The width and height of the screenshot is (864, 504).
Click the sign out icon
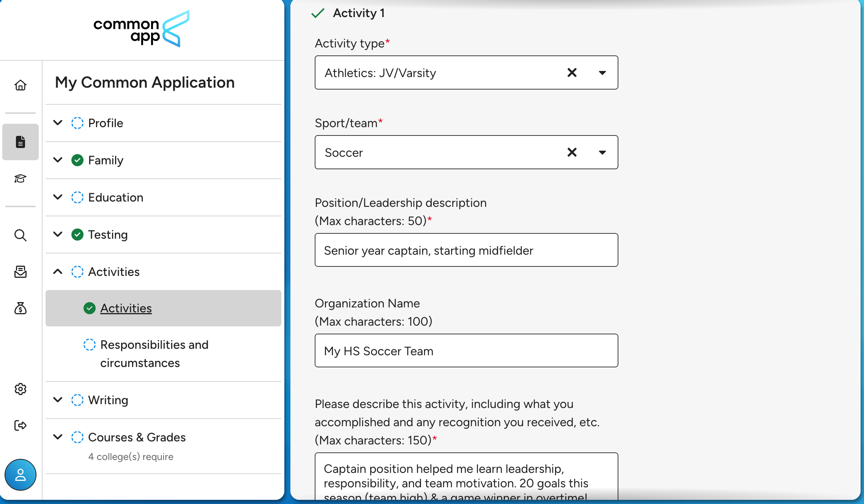20,425
